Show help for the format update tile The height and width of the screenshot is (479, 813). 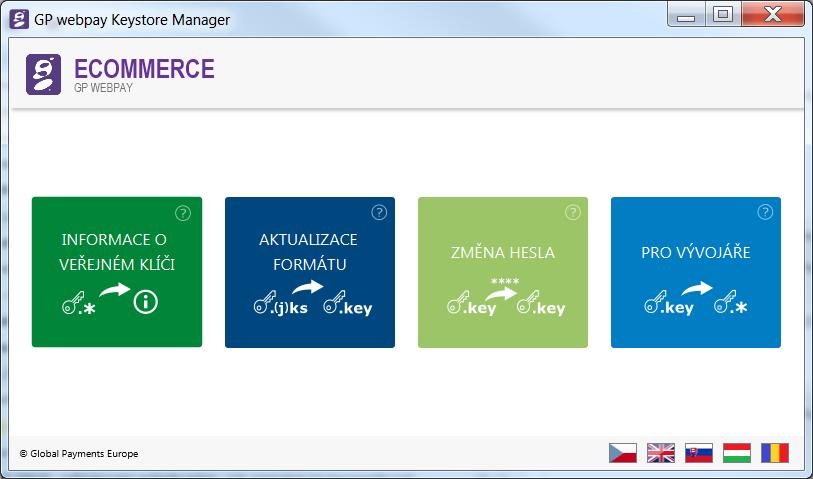pos(379,213)
